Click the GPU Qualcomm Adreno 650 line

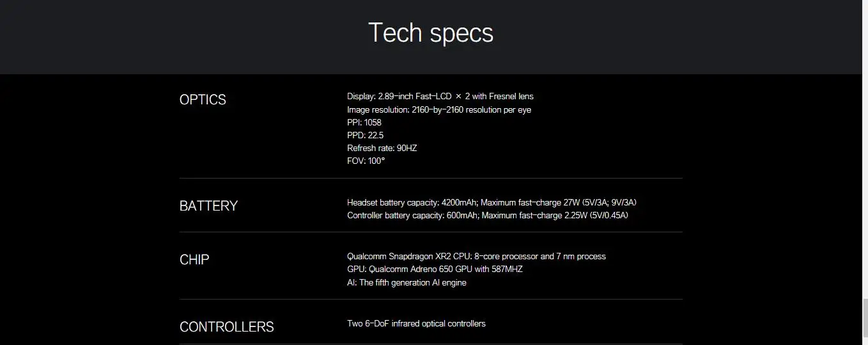pos(435,269)
